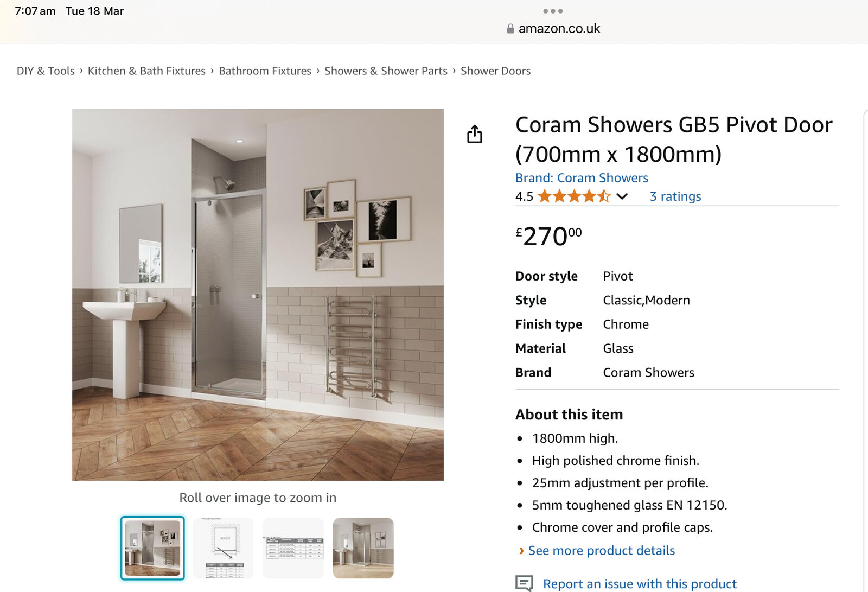Viewport: 868px width, 592px height.
Task: Click the report issue speech bubble icon
Action: click(524, 583)
